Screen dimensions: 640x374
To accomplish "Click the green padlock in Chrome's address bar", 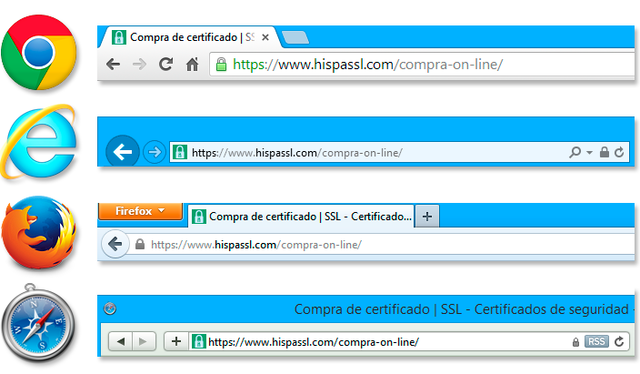I will tap(221, 64).
